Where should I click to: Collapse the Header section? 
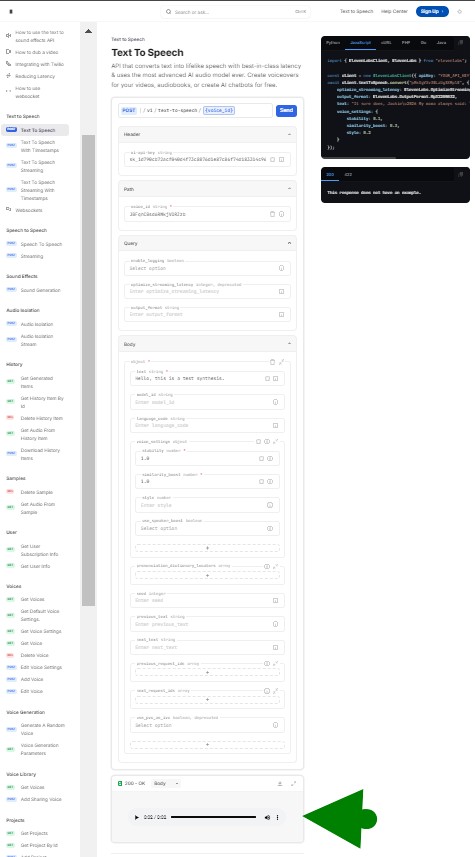(x=289, y=134)
